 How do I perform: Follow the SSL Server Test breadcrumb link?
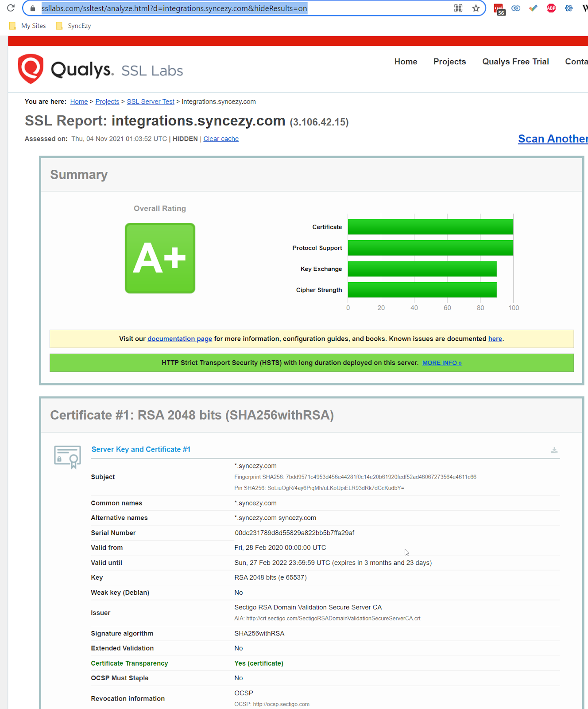click(151, 101)
